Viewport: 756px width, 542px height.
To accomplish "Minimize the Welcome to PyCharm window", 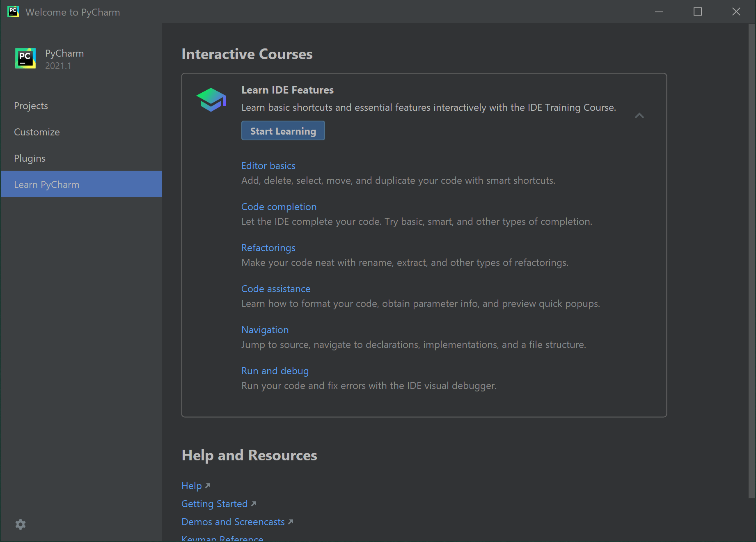I will point(659,11).
